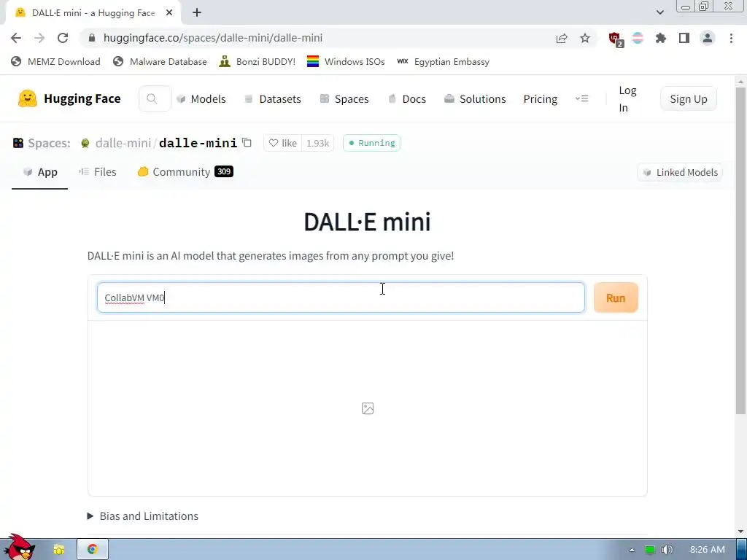Viewport: 747px width, 560px height.
Task: Open the browser extensions puzzle menu
Action: pyautogui.click(x=661, y=38)
